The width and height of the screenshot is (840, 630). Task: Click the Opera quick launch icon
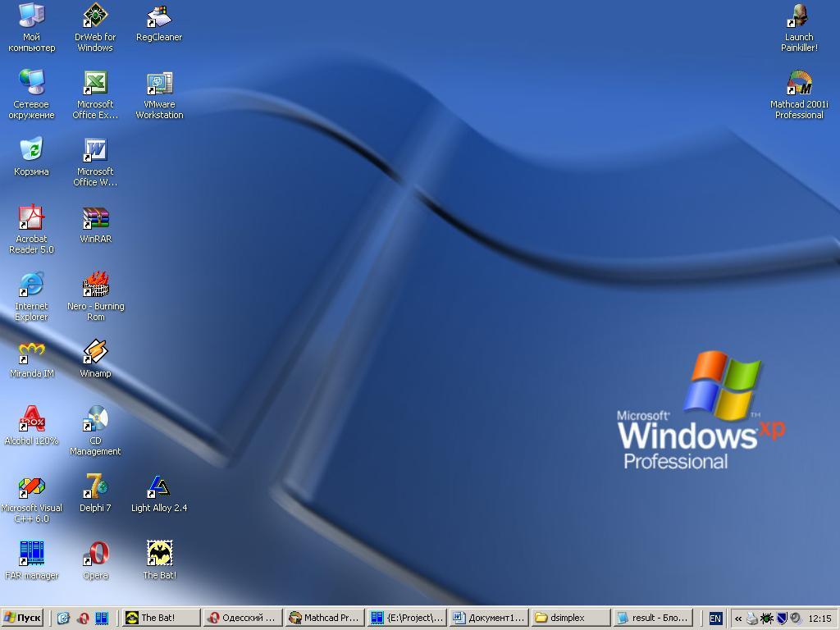[x=83, y=619]
